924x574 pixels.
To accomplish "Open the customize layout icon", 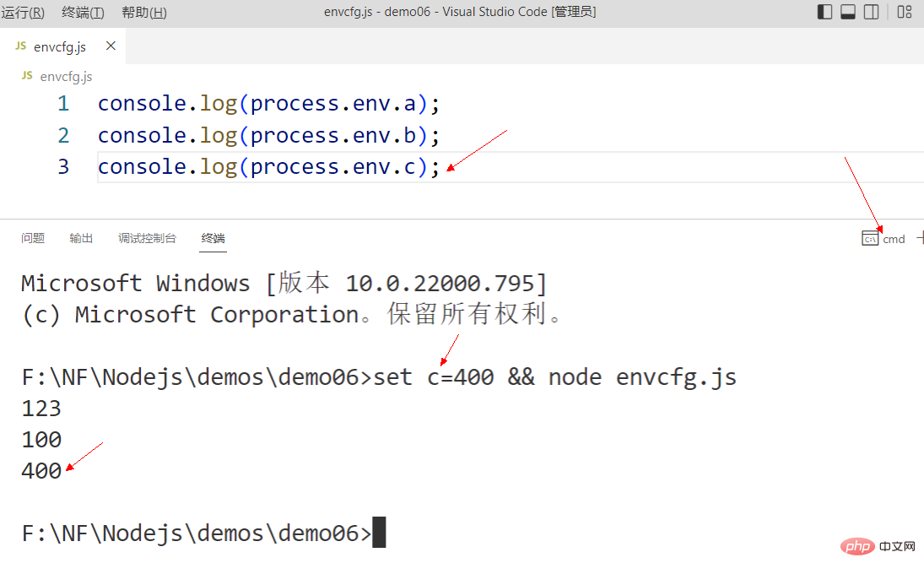I will click(905, 12).
